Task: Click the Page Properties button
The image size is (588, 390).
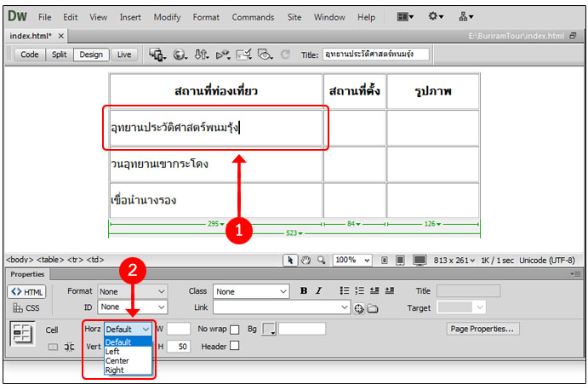Action: (482, 329)
